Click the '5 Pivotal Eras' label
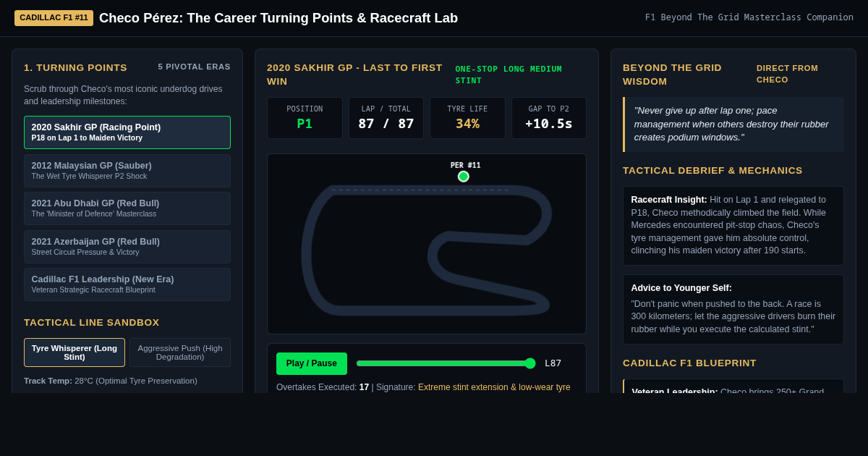 click(x=195, y=67)
